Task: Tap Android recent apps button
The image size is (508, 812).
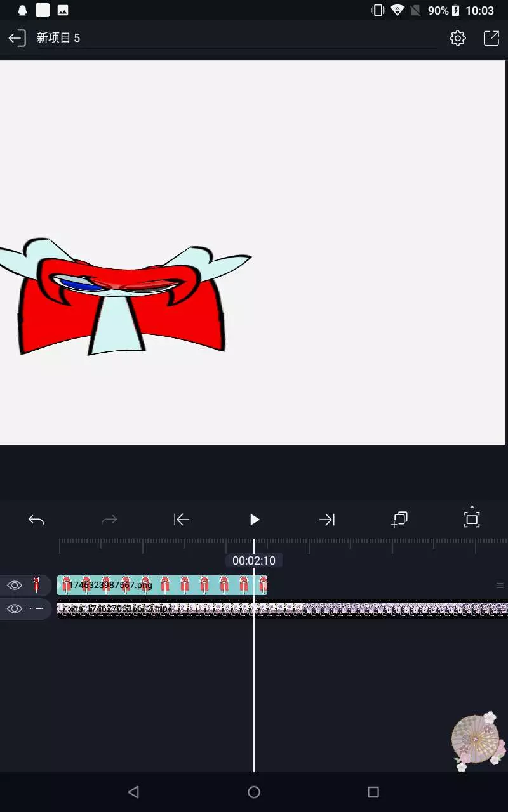Action: pyautogui.click(x=373, y=792)
